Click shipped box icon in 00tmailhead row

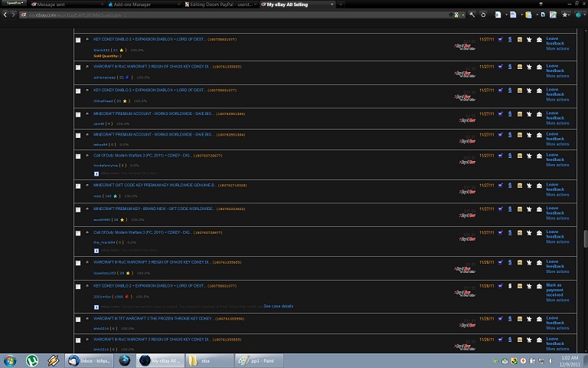point(520,90)
